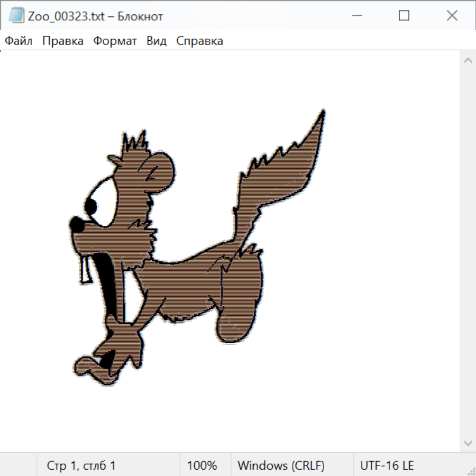This screenshot has height=476, width=476.
Task: Click the scroll up arrow
Action: coord(468,61)
